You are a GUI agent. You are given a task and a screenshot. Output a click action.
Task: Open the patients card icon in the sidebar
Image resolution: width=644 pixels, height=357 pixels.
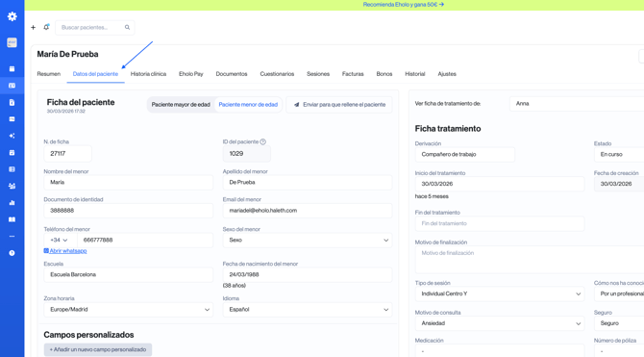pos(12,86)
